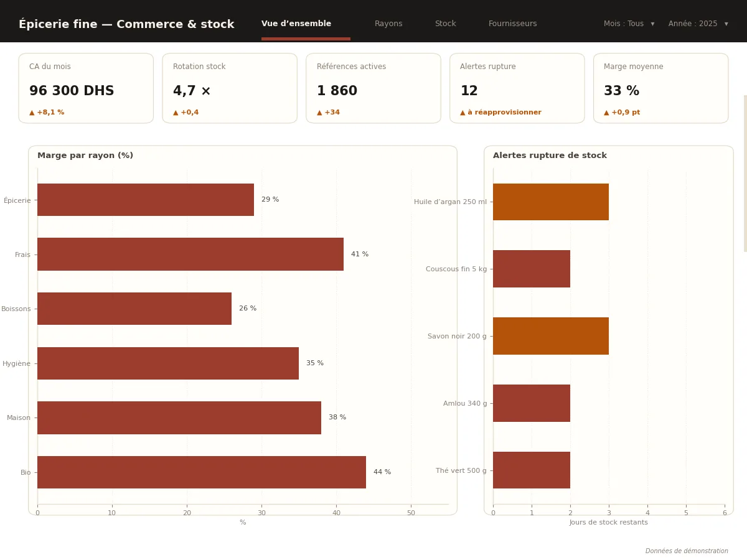
Task: Select the Hygiène margin bar
Action: point(168,363)
